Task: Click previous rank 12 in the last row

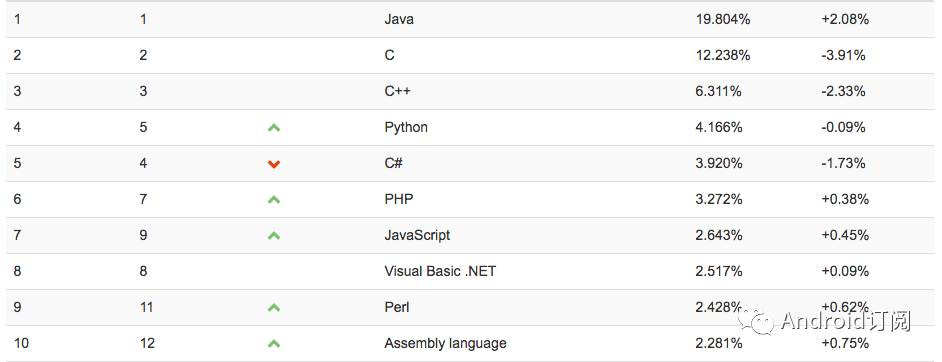Action: [147, 343]
